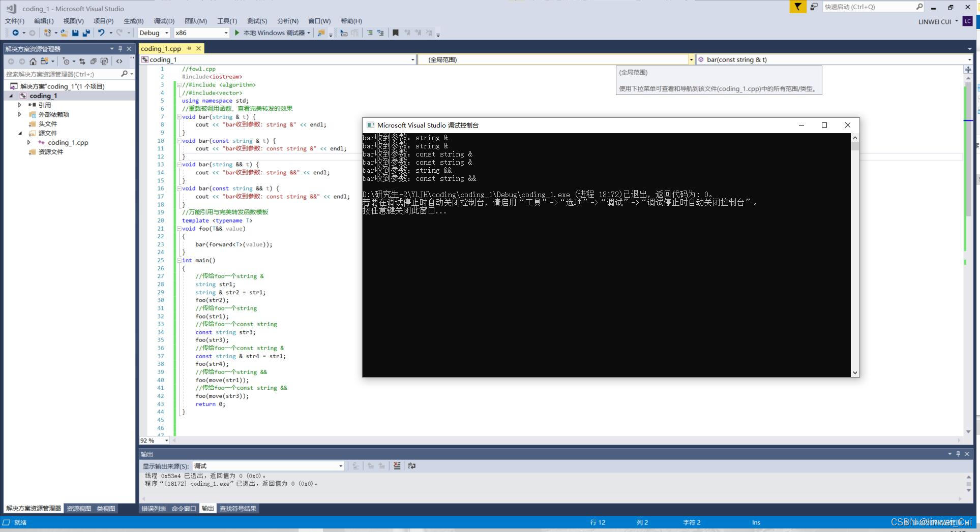Screen dimensions: 980x532
Task: Open the (全局范围) scope dropdown
Action: point(556,59)
